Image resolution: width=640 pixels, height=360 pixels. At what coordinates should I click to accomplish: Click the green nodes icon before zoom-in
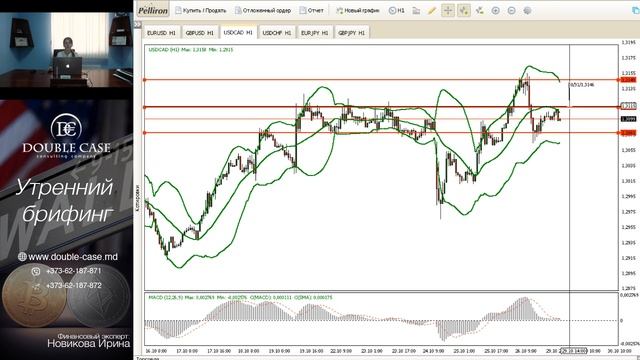point(480,11)
